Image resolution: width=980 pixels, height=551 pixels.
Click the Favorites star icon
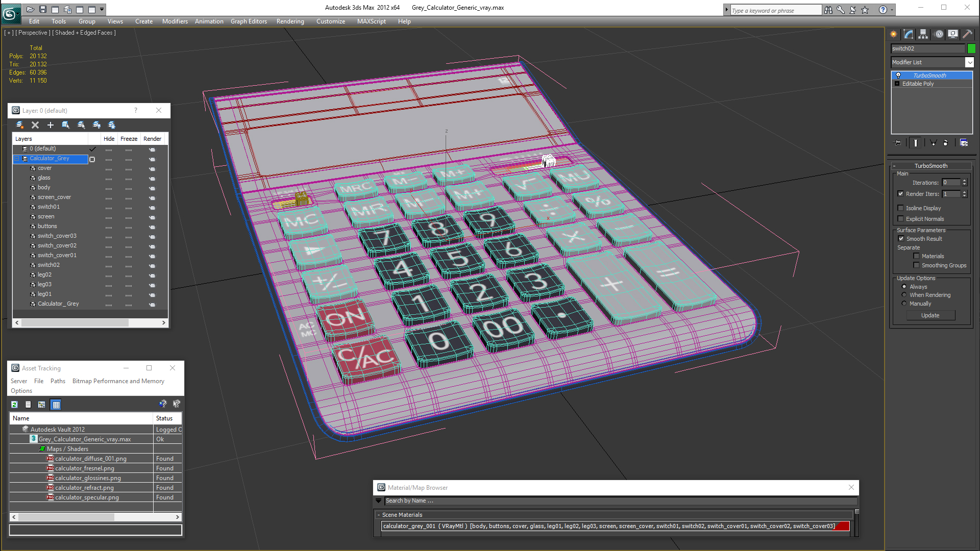(x=865, y=10)
